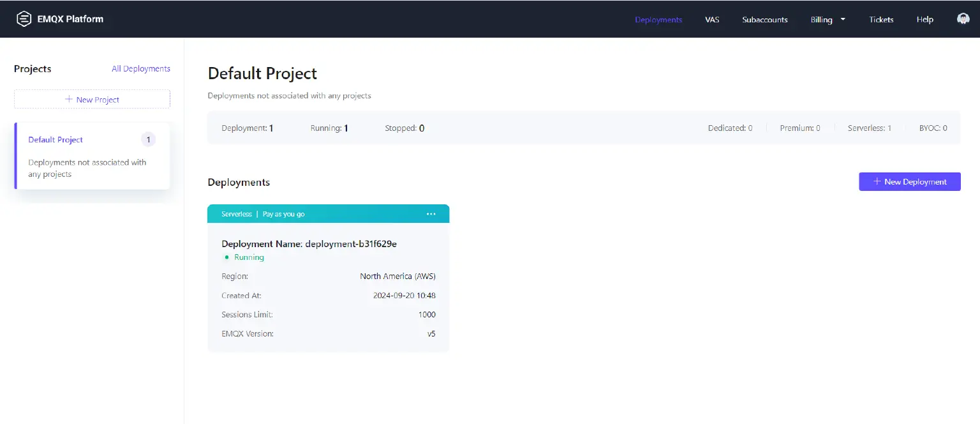Screen dimensions: 980x424
Task: Select deployment-b31f629e card
Action: [329, 281]
